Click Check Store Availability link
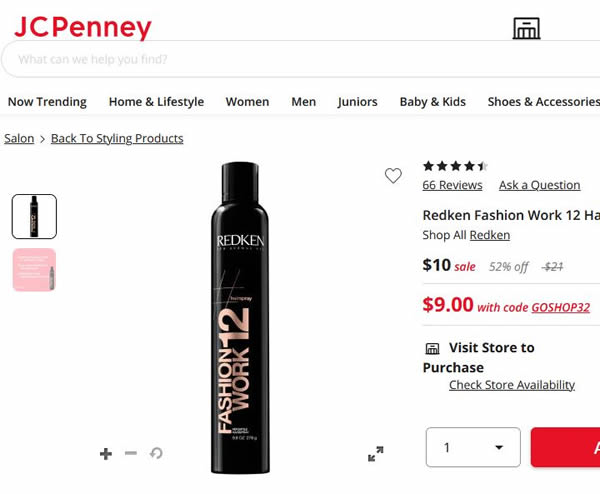 511,385
